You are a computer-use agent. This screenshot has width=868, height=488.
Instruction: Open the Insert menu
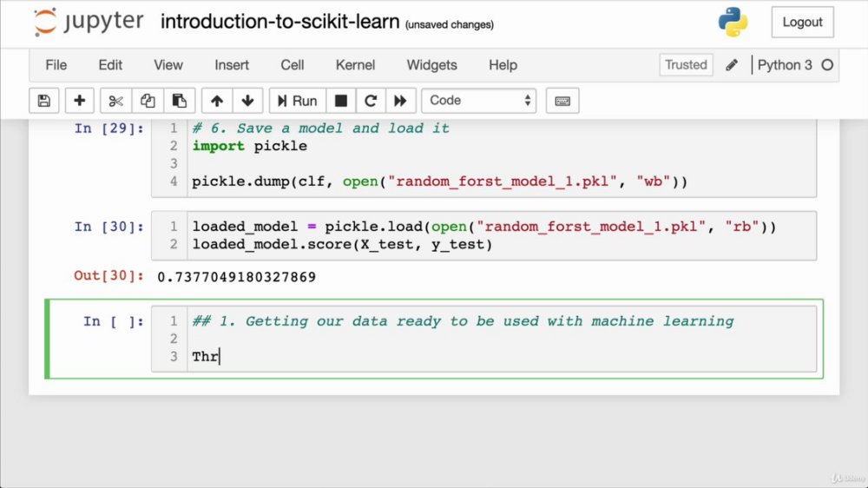pyautogui.click(x=232, y=65)
